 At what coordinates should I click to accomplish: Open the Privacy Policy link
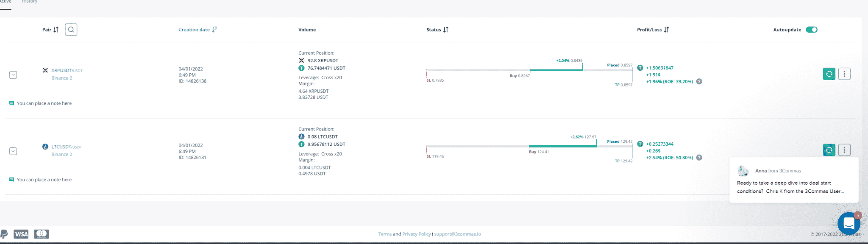pyautogui.click(x=417, y=234)
